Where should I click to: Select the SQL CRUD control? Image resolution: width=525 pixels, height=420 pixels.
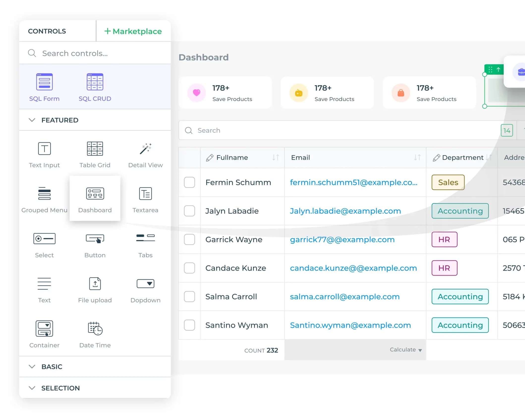(95, 87)
